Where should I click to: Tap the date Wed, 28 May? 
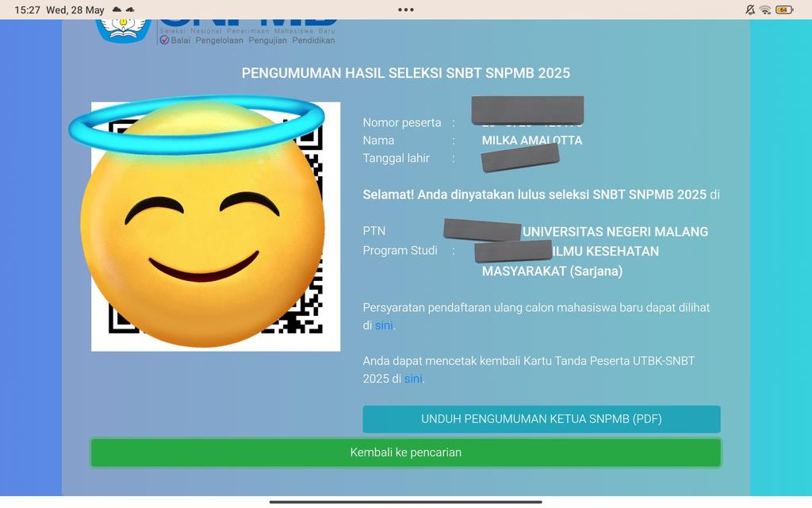75,10
